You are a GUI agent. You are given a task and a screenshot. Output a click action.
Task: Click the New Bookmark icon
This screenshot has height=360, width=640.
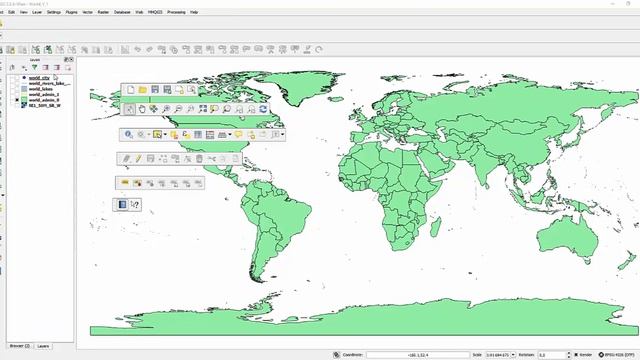pyautogui.click(x=251, y=135)
